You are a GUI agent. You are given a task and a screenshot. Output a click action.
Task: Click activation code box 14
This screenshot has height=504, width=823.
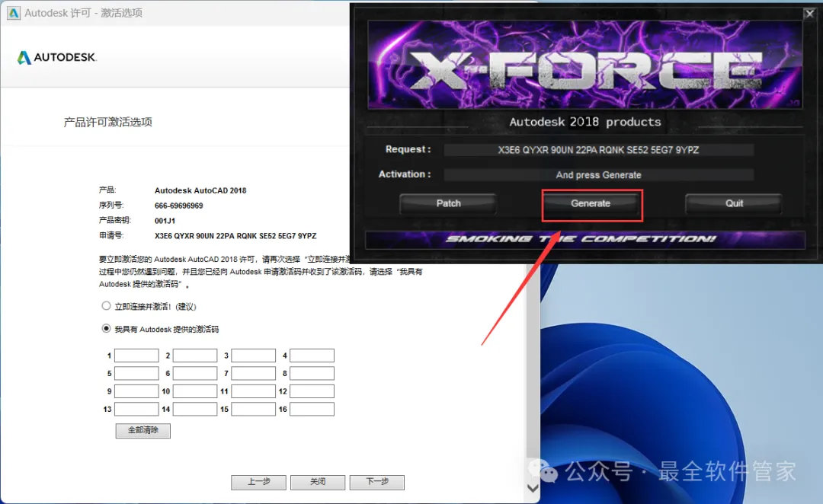195,409
